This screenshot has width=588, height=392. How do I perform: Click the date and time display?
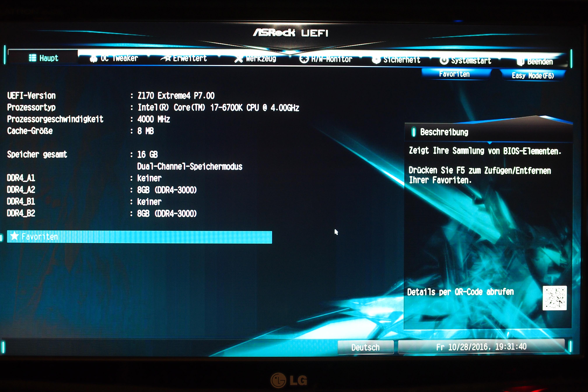coord(481,347)
